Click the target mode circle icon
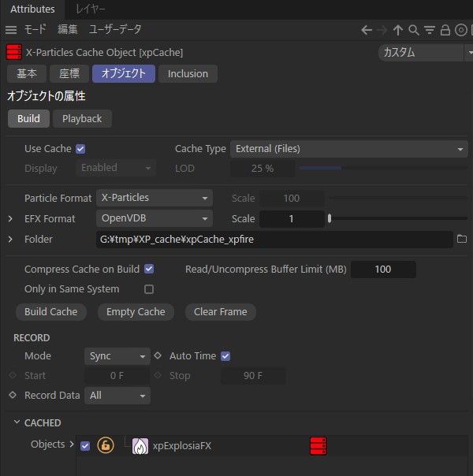 [461, 30]
